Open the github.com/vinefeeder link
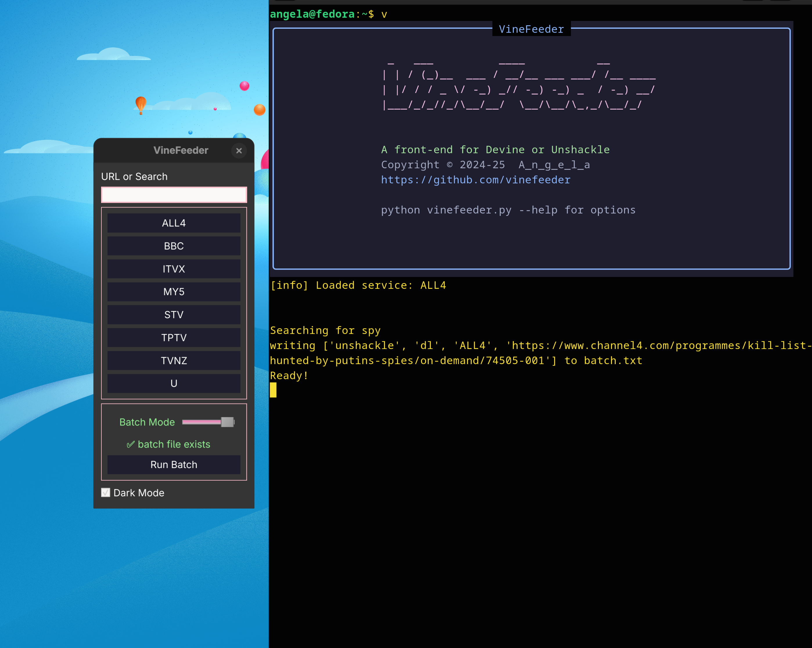812x648 pixels. pos(475,180)
